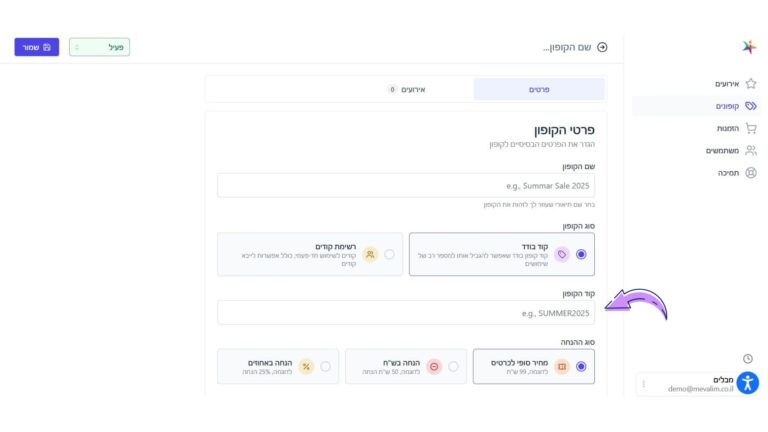The height and width of the screenshot is (432, 768).
Task: Open the blue accessibility widget
Action: (x=748, y=383)
